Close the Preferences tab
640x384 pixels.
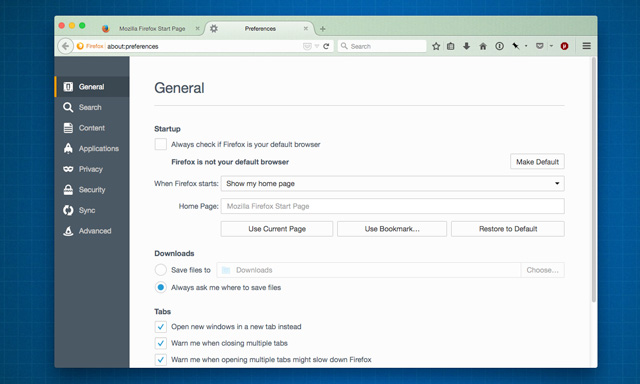(306, 28)
